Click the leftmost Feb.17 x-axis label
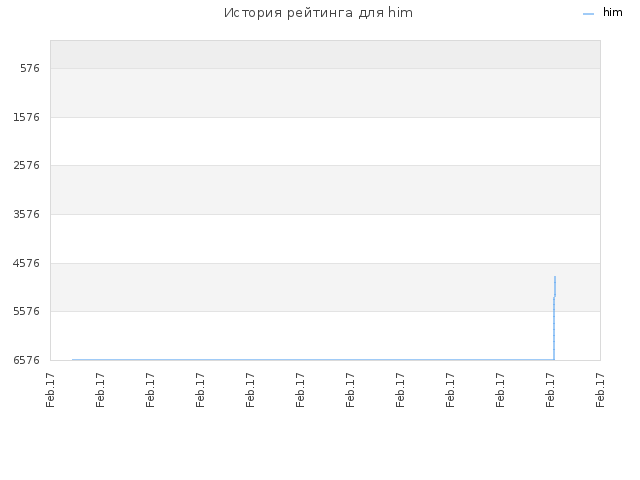 tap(50, 390)
